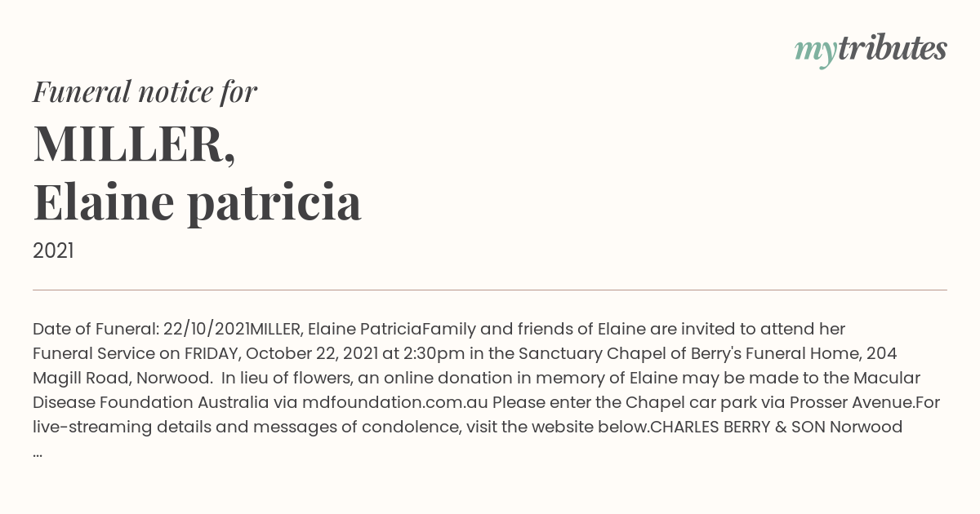The height and width of the screenshot is (514, 980).
Task: Open the mdfoundation.com.au website link
Action: (x=394, y=403)
